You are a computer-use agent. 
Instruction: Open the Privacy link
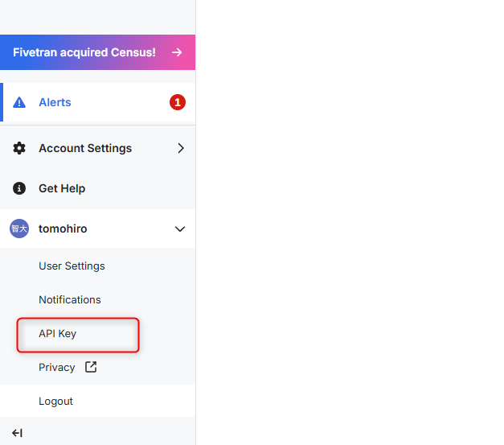pyautogui.click(x=56, y=367)
